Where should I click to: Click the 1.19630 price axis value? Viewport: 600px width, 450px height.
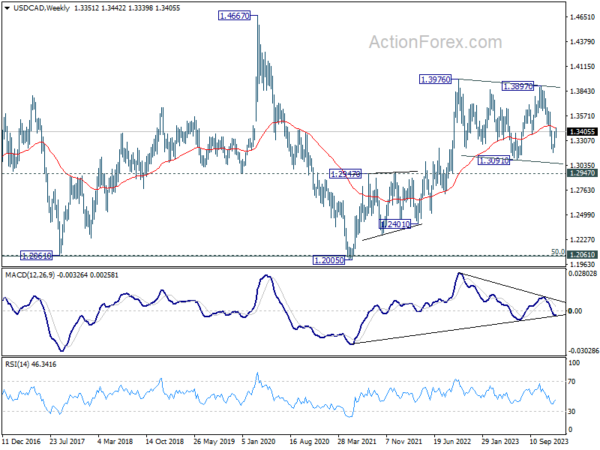tap(582, 264)
